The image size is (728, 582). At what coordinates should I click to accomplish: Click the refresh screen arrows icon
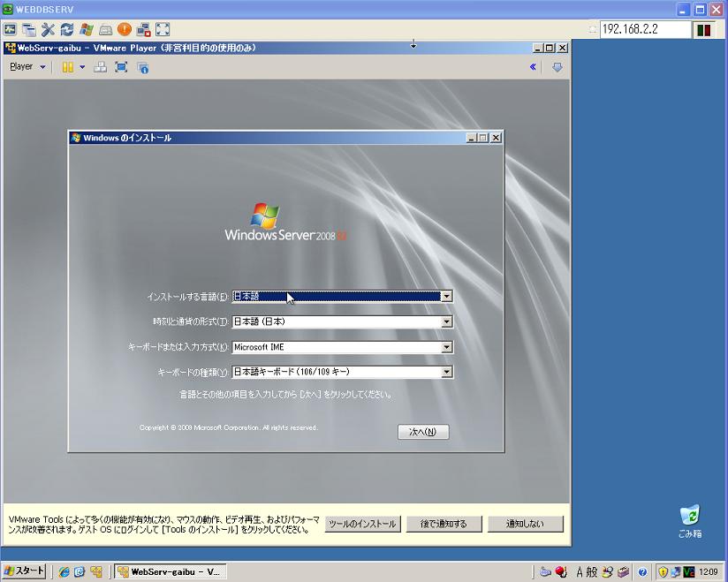click(x=67, y=30)
